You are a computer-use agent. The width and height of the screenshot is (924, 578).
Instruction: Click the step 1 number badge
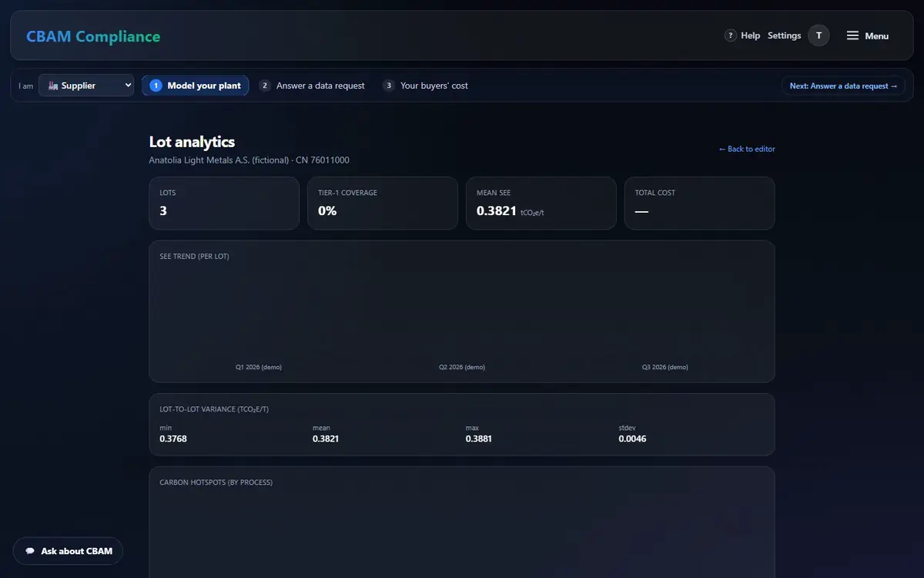tap(156, 86)
